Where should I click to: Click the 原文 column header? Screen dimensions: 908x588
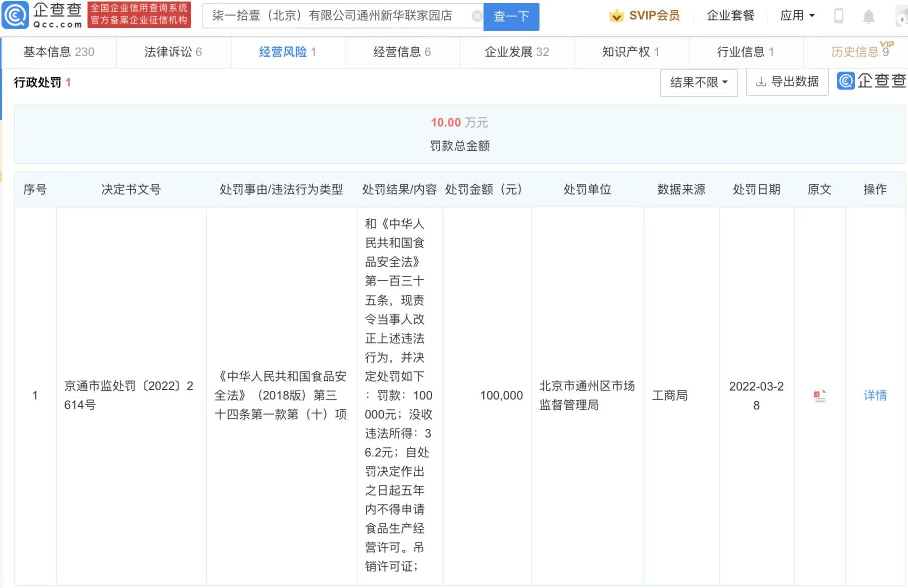point(819,189)
